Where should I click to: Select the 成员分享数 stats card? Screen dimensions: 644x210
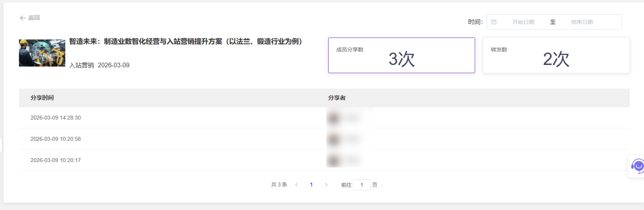(401, 55)
